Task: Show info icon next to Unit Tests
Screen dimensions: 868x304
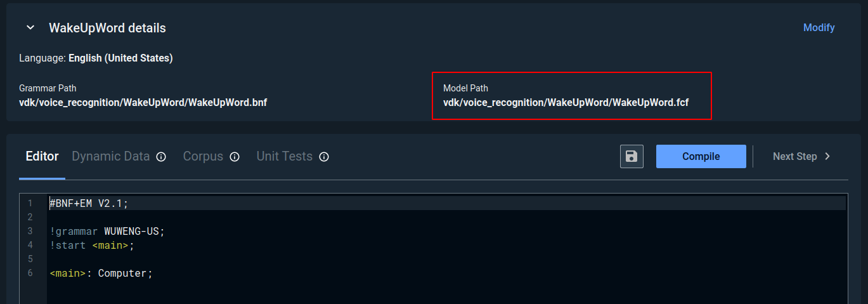Action: tap(324, 157)
